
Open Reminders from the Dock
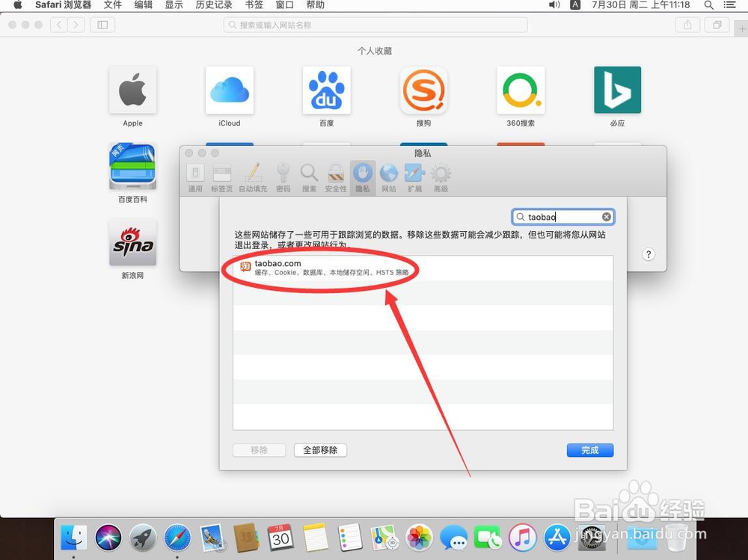pyautogui.click(x=349, y=538)
